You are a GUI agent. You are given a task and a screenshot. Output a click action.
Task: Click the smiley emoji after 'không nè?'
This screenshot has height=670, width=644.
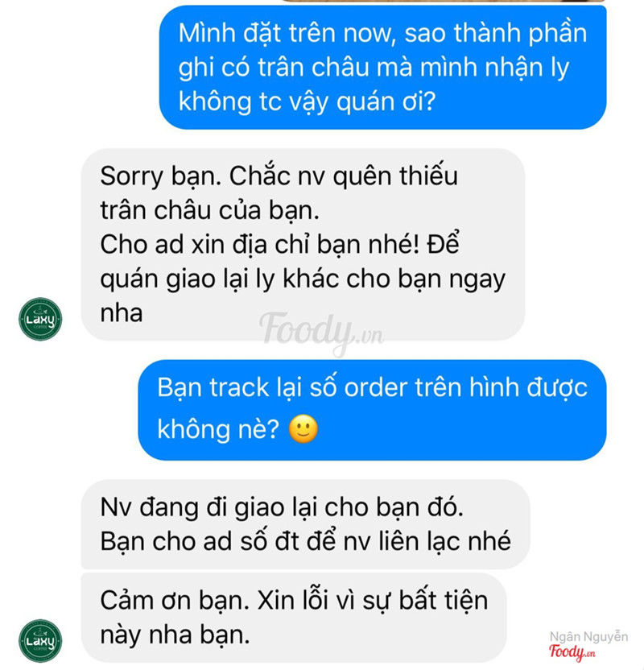(303, 428)
